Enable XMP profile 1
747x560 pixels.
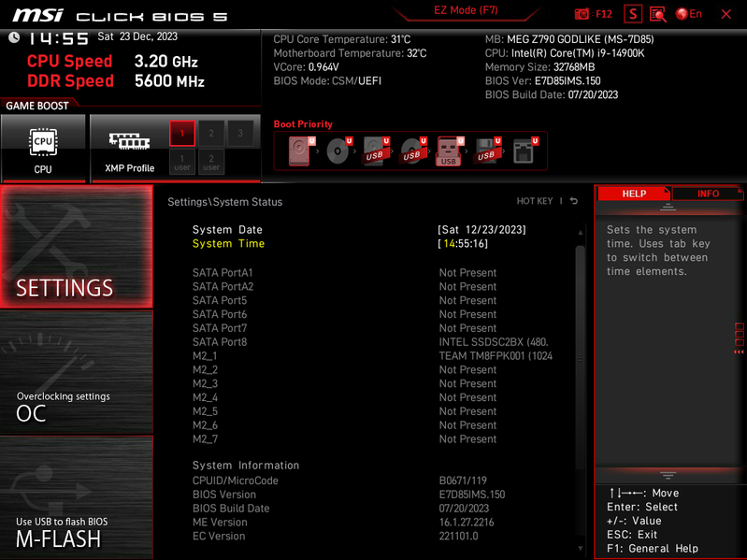[x=182, y=134]
